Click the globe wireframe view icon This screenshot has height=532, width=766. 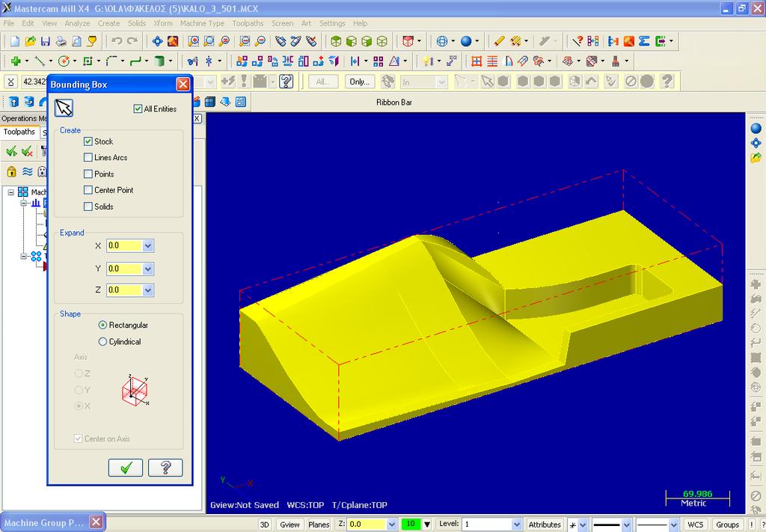pyautogui.click(x=442, y=41)
